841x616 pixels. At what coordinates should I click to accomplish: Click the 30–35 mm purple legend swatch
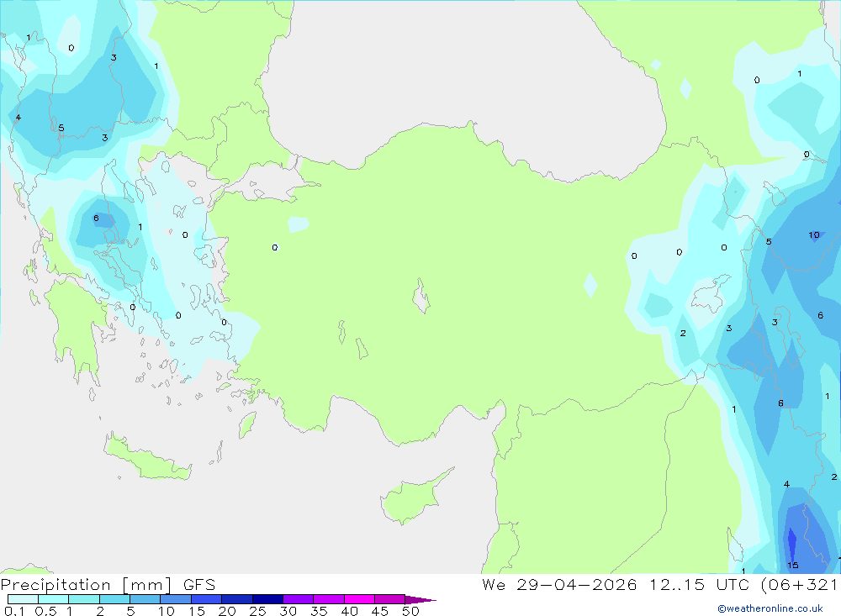[x=299, y=599]
